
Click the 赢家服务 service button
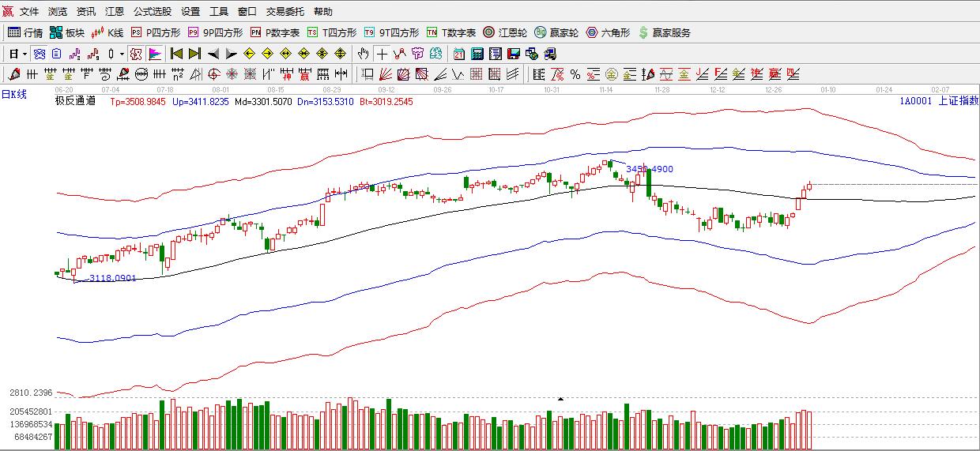(664, 32)
